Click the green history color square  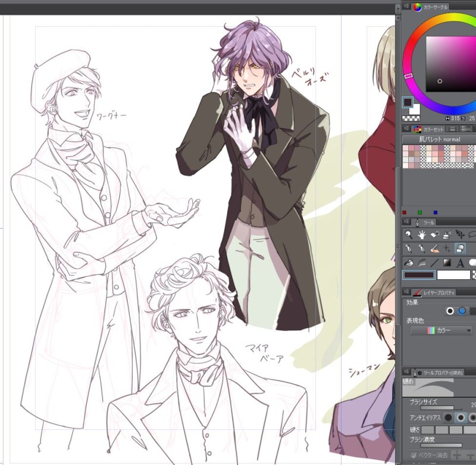tap(420, 213)
